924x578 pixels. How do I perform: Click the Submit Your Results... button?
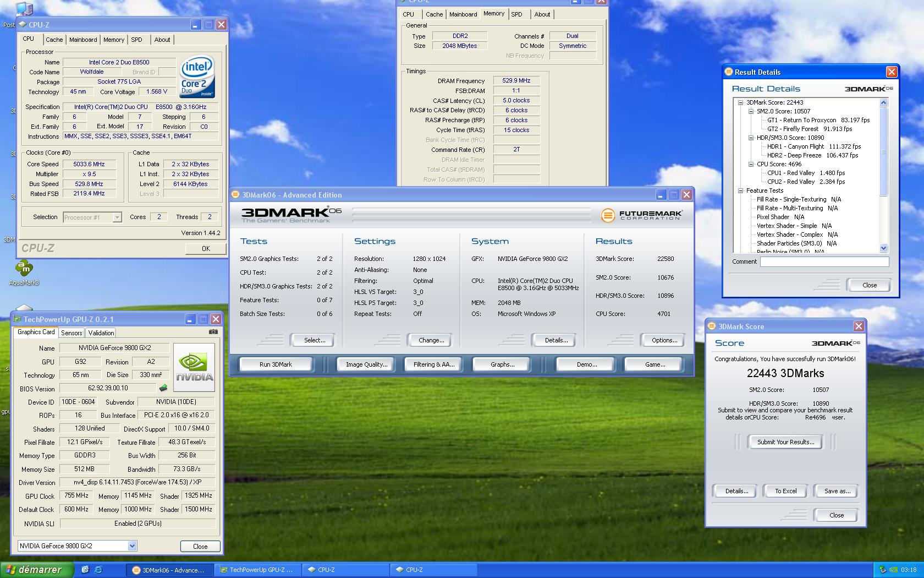point(785,442)
